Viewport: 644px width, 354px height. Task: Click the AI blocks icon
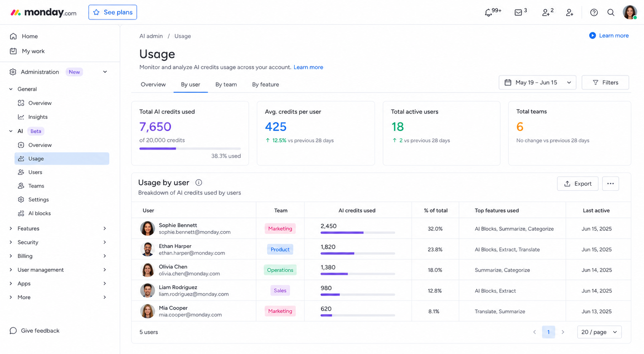click(x=21, y=214)
